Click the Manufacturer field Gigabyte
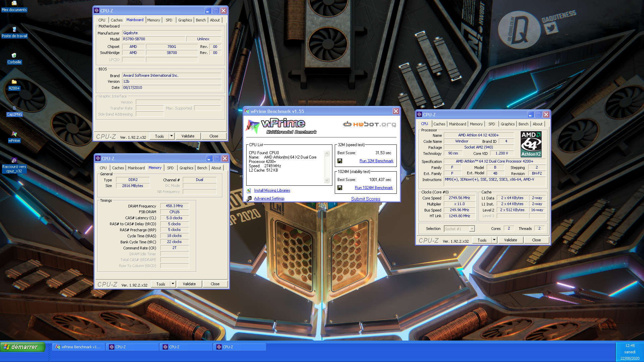 [171, 33]
